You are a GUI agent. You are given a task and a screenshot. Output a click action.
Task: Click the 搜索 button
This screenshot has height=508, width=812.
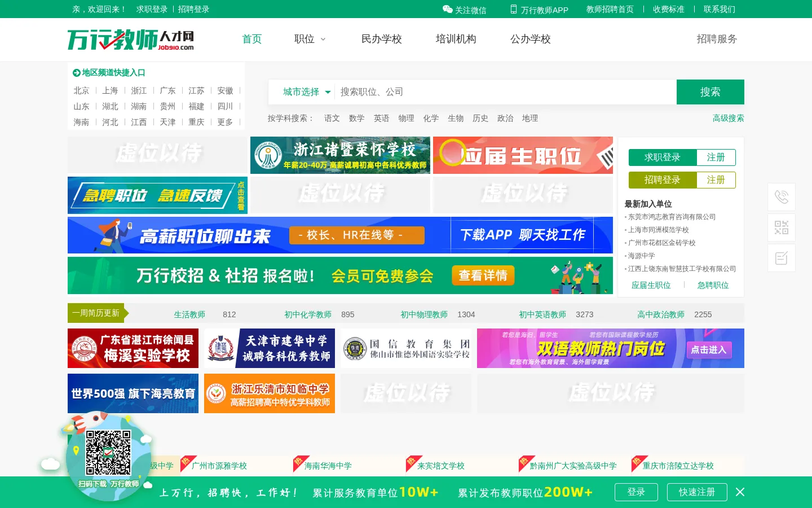[x=710, y=92]
